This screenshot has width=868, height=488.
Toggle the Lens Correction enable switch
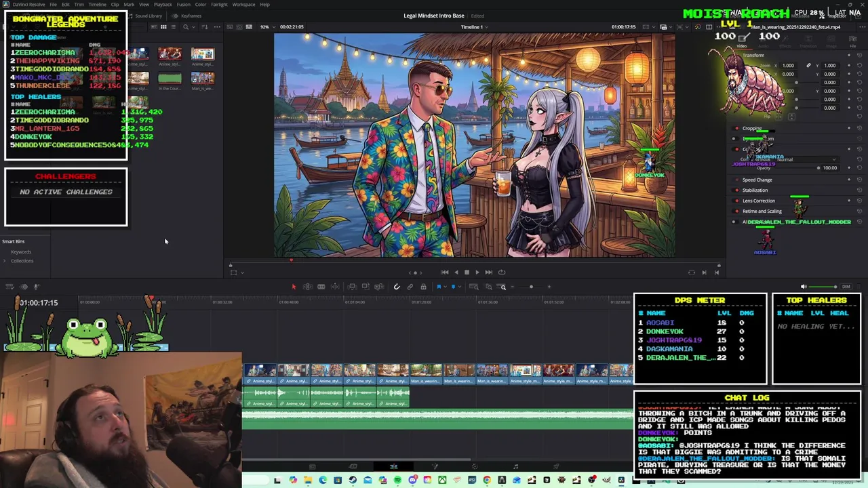[736, 201]
